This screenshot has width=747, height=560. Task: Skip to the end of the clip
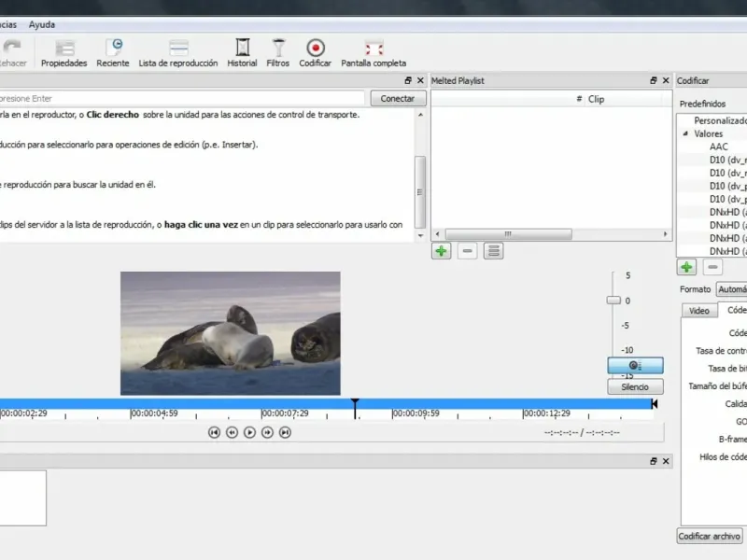286,432
